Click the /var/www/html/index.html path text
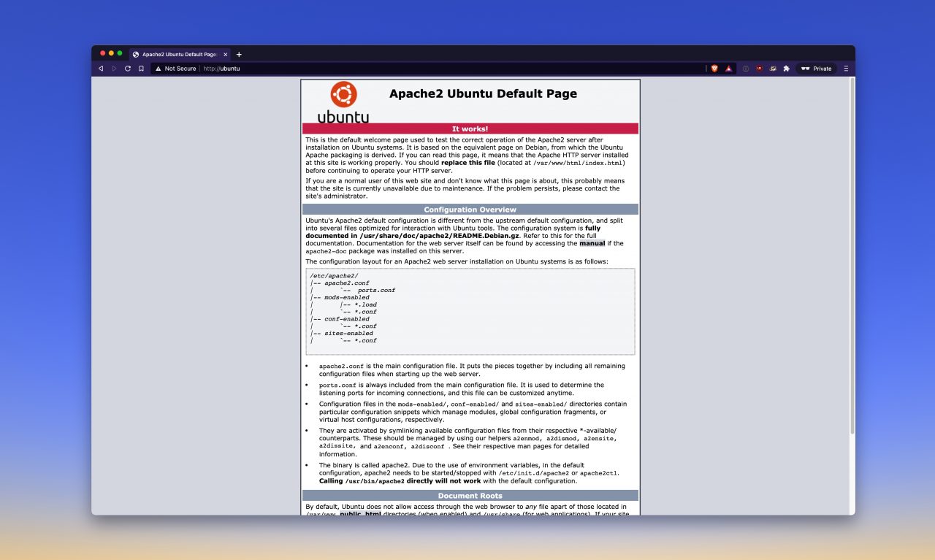The width and height of the screenshot is (935, 560). point(577,163)
